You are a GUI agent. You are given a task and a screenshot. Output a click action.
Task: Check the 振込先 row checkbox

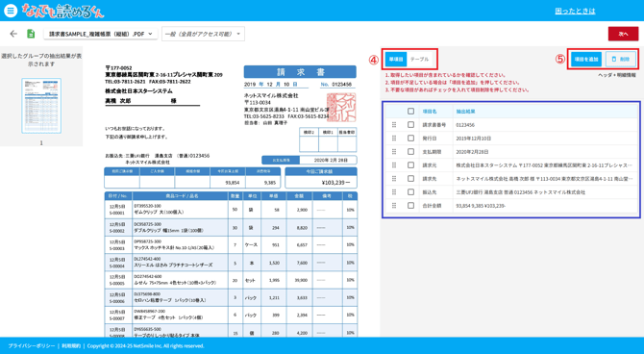[410, 192]
